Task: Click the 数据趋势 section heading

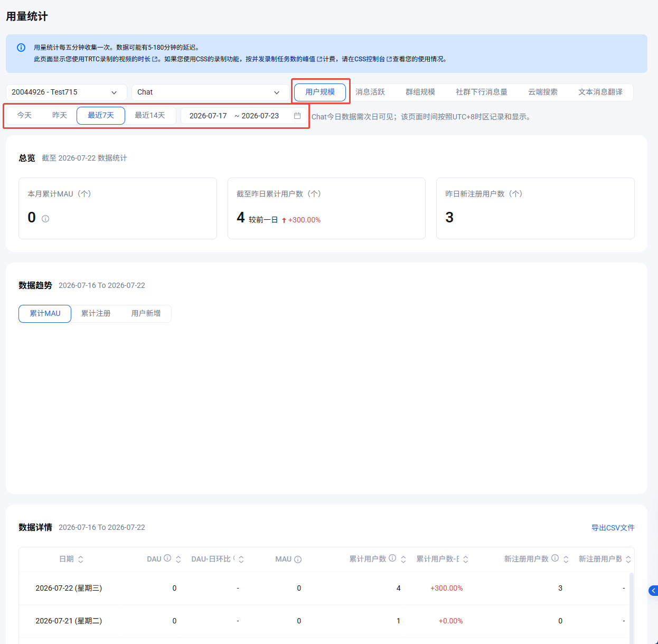Action: (35, 285)
